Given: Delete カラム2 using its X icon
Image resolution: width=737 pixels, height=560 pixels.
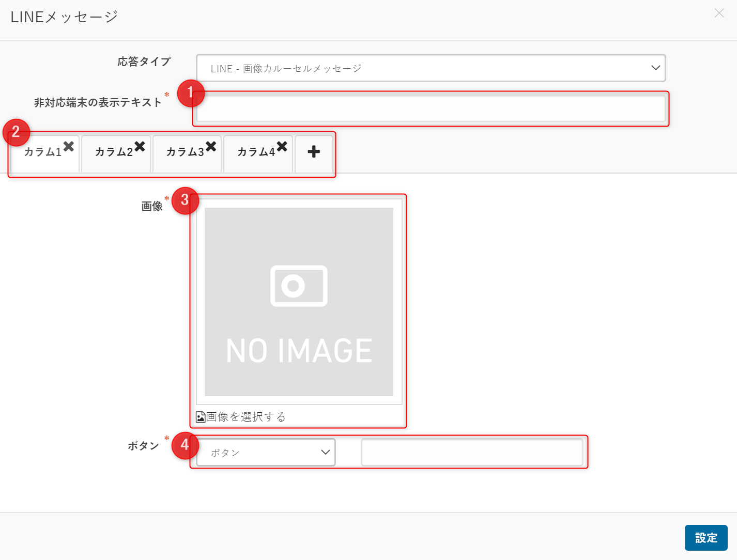Looking at the screenshot, I should pos(140,147).
